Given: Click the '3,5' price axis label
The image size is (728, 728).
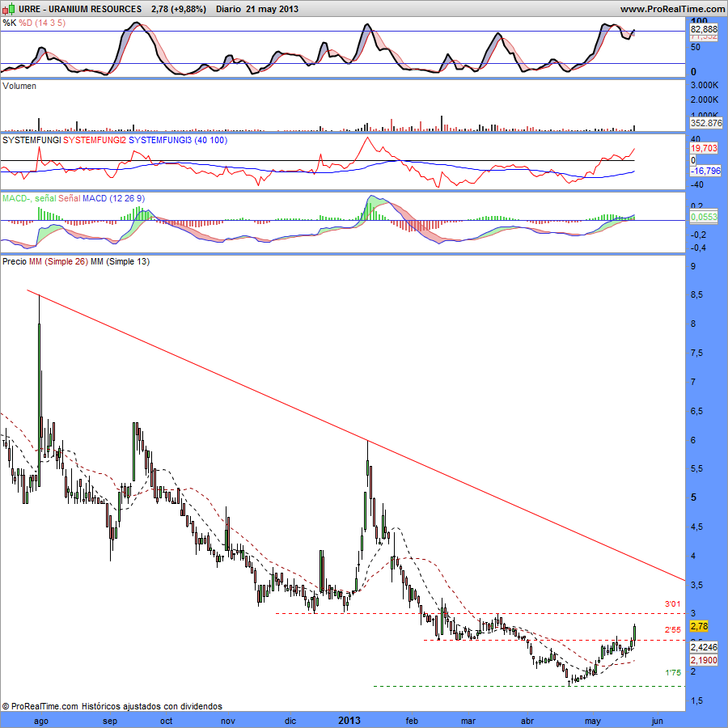Looking at the screenshot, I should 696,585.
